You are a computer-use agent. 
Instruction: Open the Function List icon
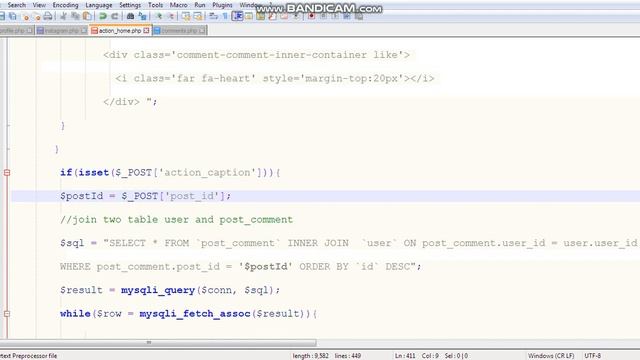(272, 16)
